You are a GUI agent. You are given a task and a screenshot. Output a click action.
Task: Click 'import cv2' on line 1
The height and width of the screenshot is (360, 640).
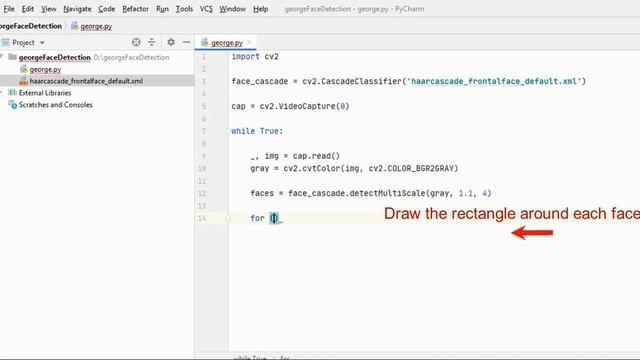tap(255, 56)
